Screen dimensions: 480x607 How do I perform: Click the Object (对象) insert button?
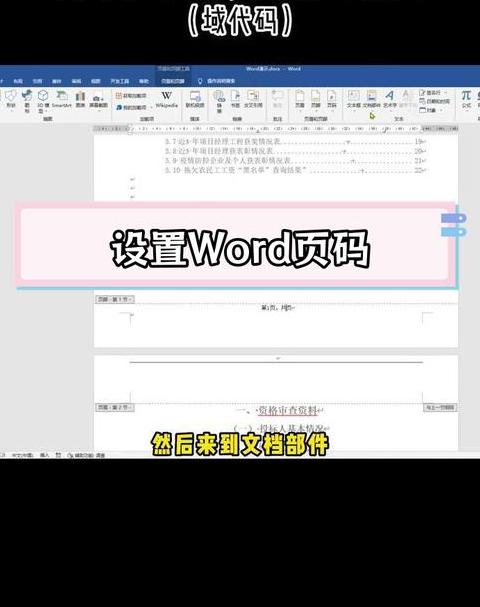pyautogui.click(x=429, y=110)
